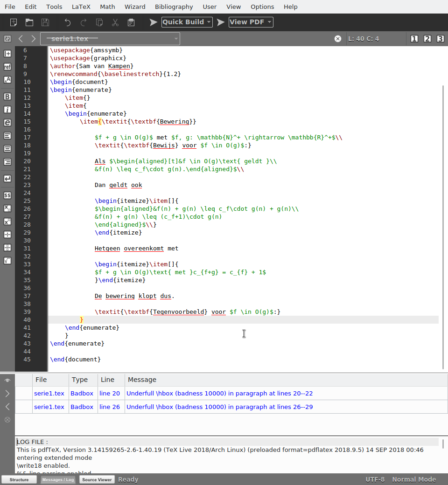Toggle the Structure panel
This screenshot has width=448, height=485.
19,479
